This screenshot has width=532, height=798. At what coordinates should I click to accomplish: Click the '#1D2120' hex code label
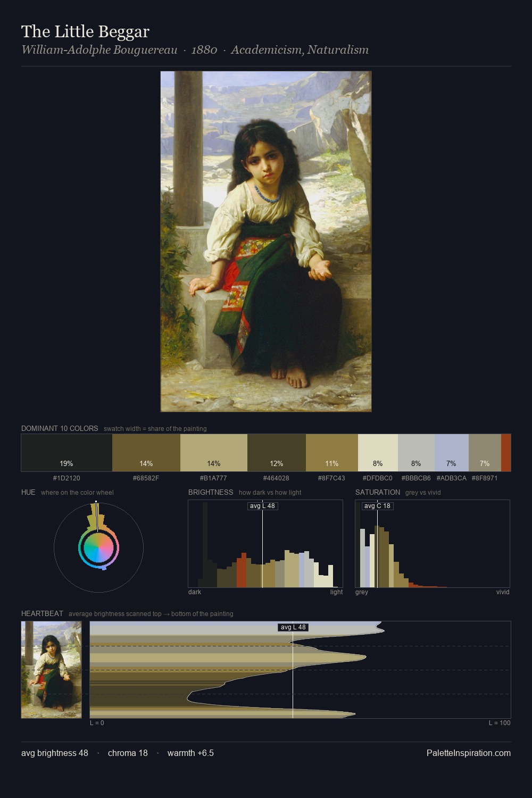point(66,478)
